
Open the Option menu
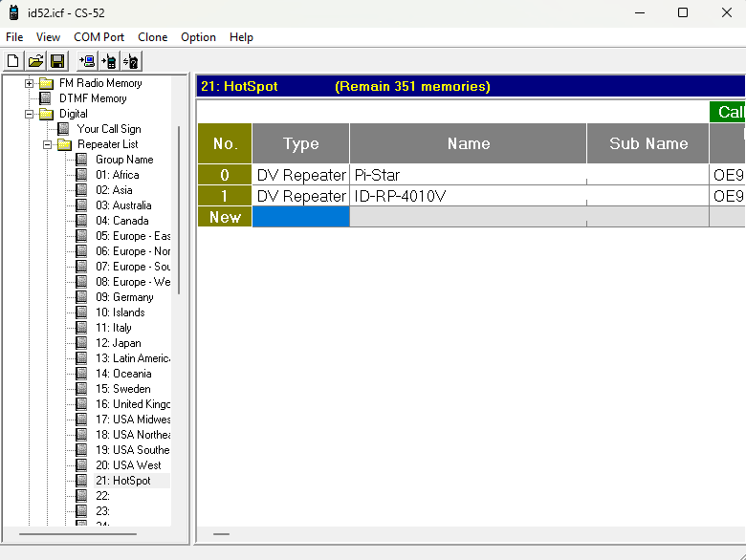(198, 37)
